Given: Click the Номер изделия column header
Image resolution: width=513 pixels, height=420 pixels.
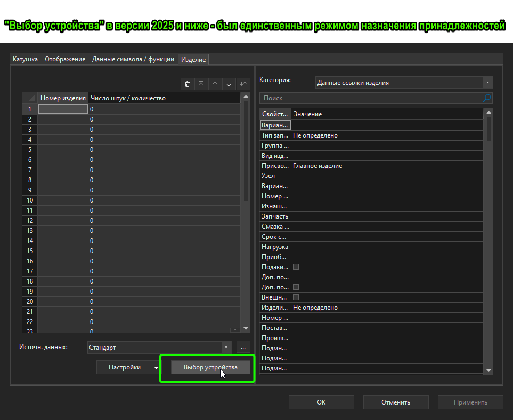Looking at the screenshot, I should pos(63,98).
